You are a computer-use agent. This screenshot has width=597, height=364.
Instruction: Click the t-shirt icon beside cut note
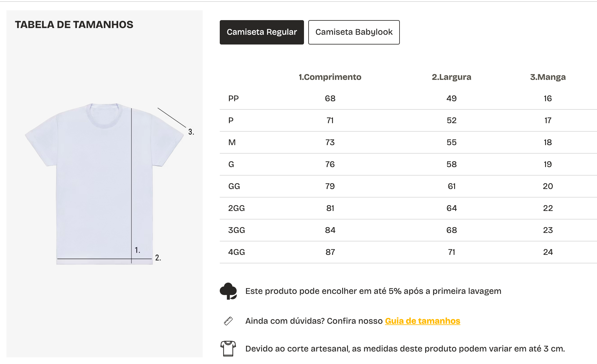228,348
